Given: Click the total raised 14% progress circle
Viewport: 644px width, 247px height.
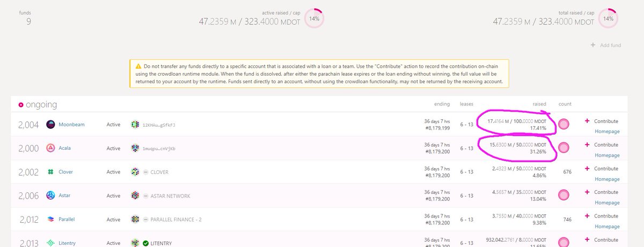Looking at the screenshot, I should point(608,18).
